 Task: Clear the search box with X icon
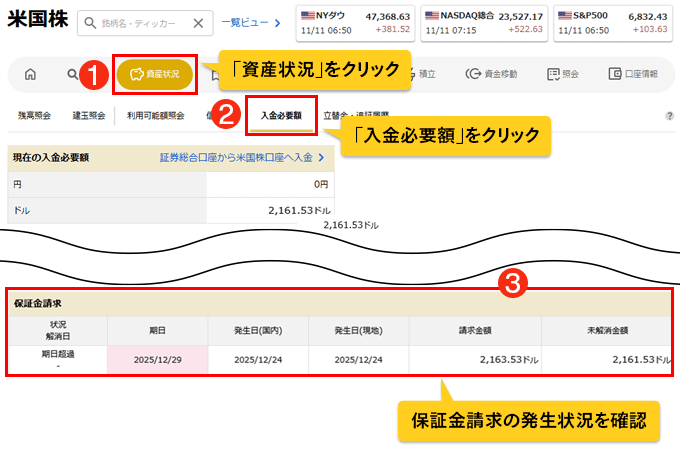point(198,23)
